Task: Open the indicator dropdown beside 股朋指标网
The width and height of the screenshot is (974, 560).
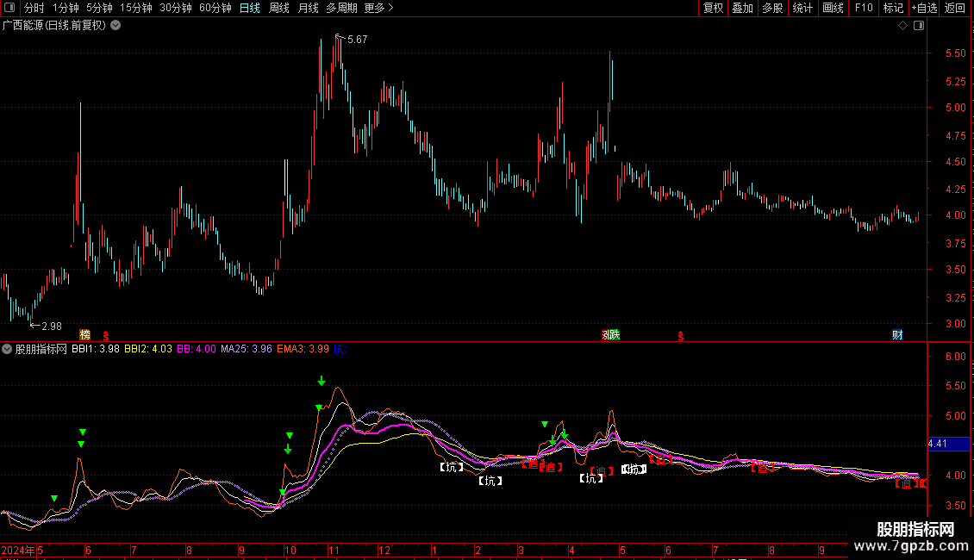Action: (7, 349)
